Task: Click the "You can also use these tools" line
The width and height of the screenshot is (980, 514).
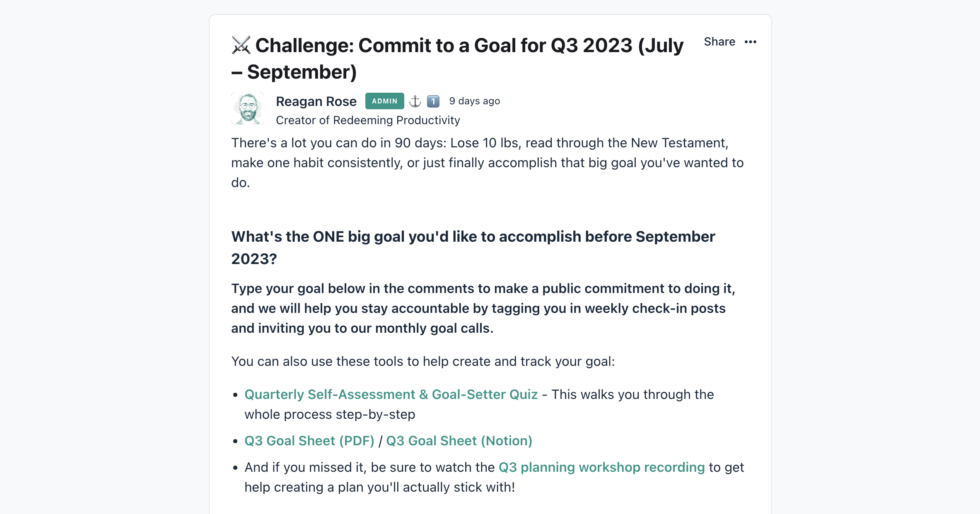Action: point(423,361)
